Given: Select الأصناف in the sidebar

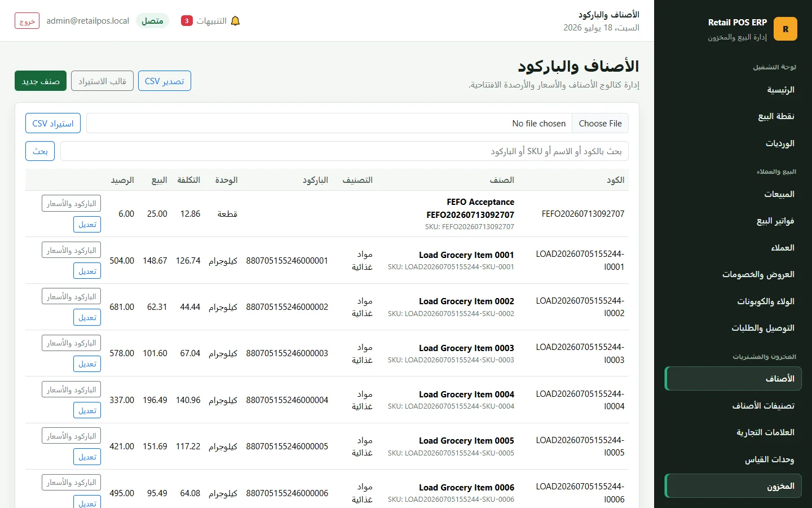Looking at the screenshot, I should (x=733, y=379).
